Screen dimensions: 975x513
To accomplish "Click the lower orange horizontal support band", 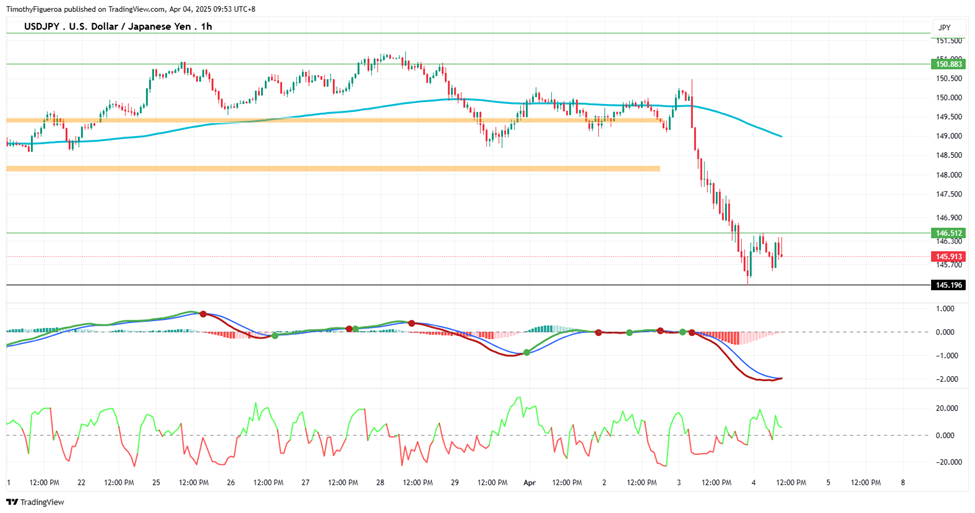I will [x=333, y=169].
